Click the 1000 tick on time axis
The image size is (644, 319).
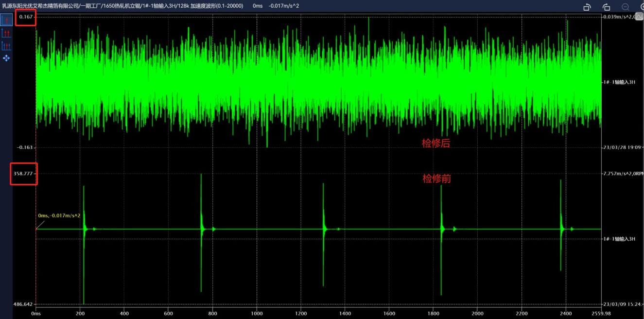pos(257,314)
